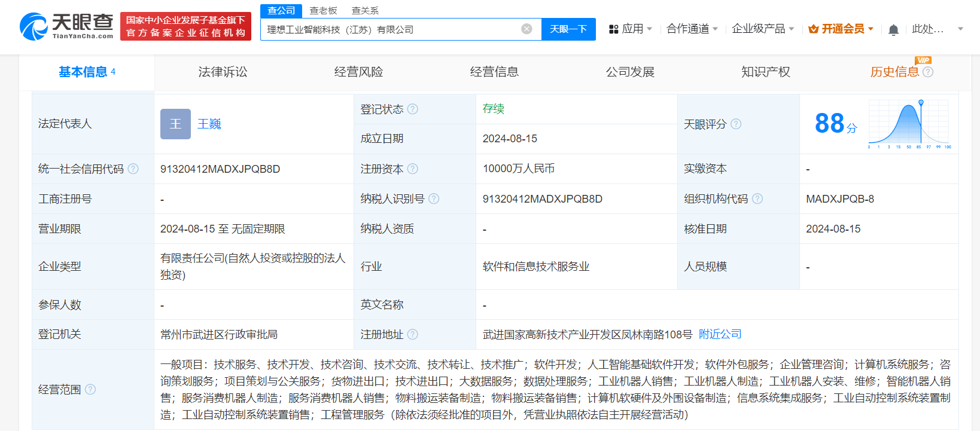This screenshot has height=431, width=980.
Task: Click the 王 avatar tile of legal representative
Action: [175, 124]
